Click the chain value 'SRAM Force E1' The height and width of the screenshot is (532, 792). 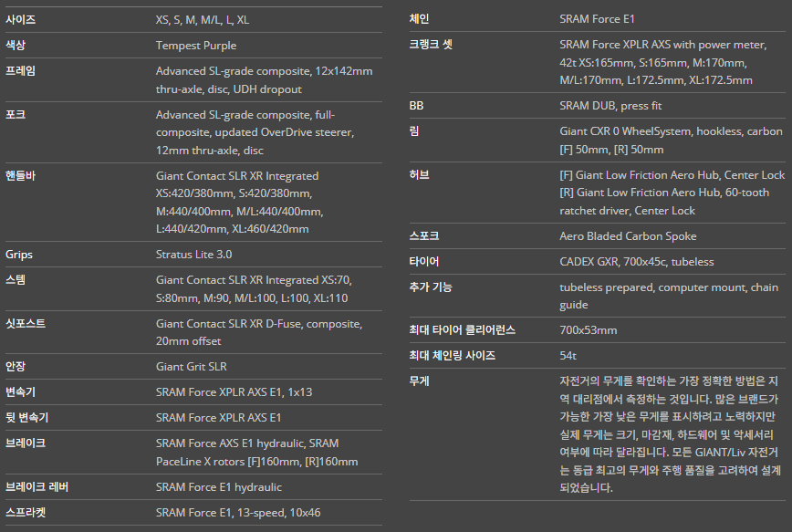[597, 19]
